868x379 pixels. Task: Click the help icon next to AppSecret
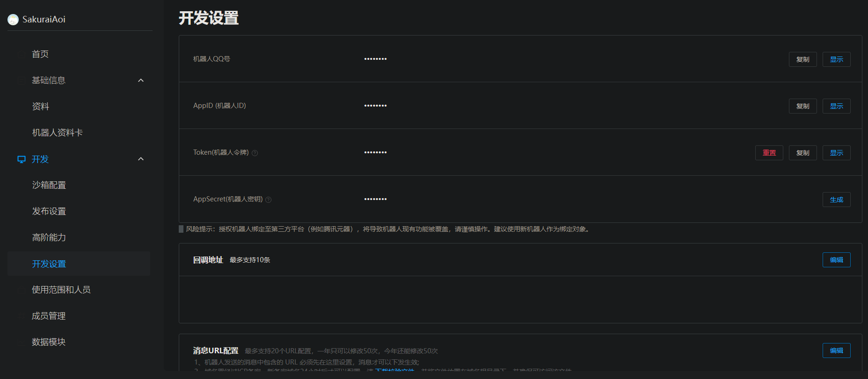coord(269,200)
